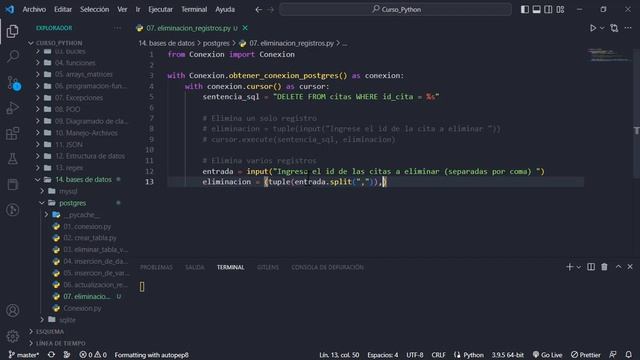The width and height of the screenshot is (640, 360).
Task: Open editor More Actions menu
Action: click(x=628, y=28)
